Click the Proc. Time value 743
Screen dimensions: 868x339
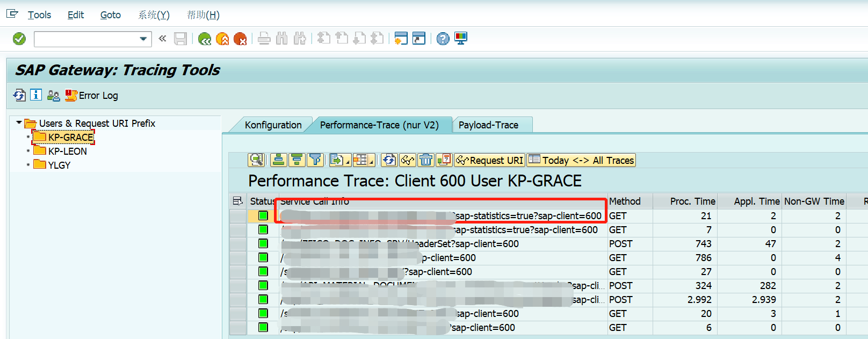click(x=703, y=244)
